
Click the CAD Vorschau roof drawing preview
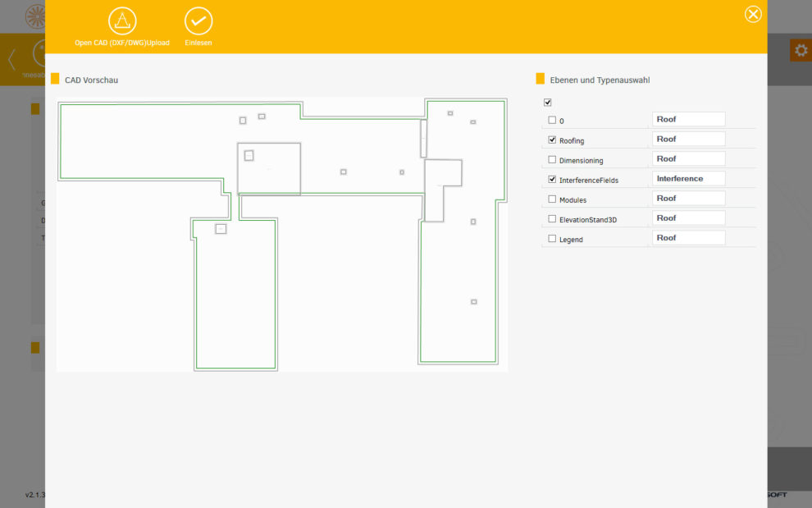pyautogui.click(x=281, y=234)
